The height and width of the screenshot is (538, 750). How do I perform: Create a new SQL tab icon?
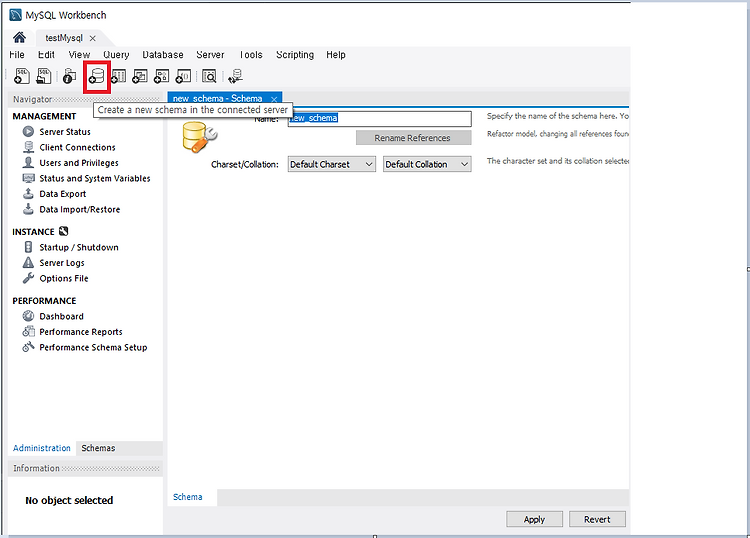22,76
